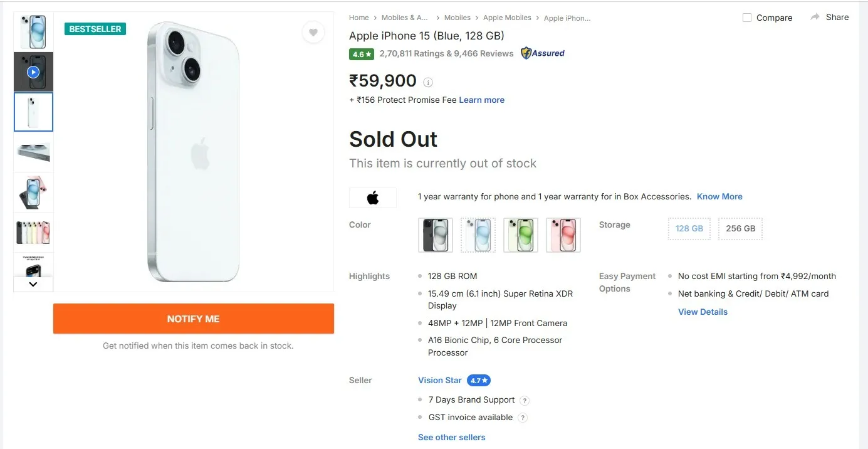The width and height of the screenshot is (868, 449).
Task: Click help icon beside GST invoice
Action: point(523,418)
